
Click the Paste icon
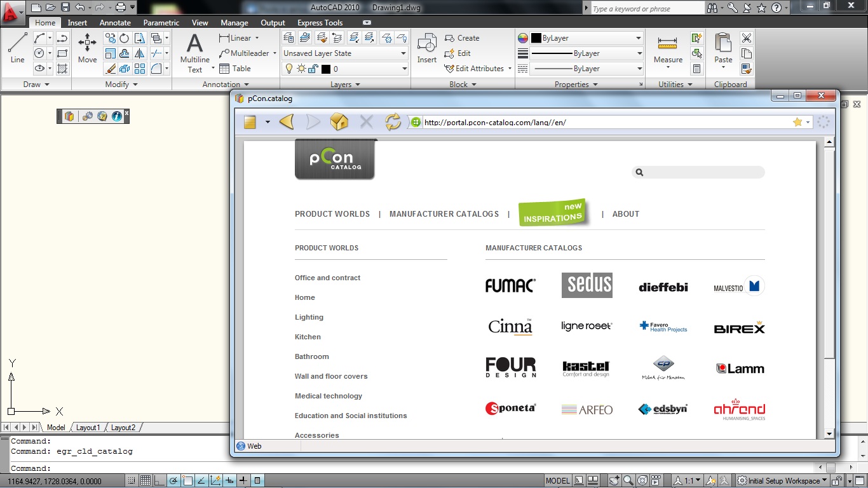coord(723,48)
